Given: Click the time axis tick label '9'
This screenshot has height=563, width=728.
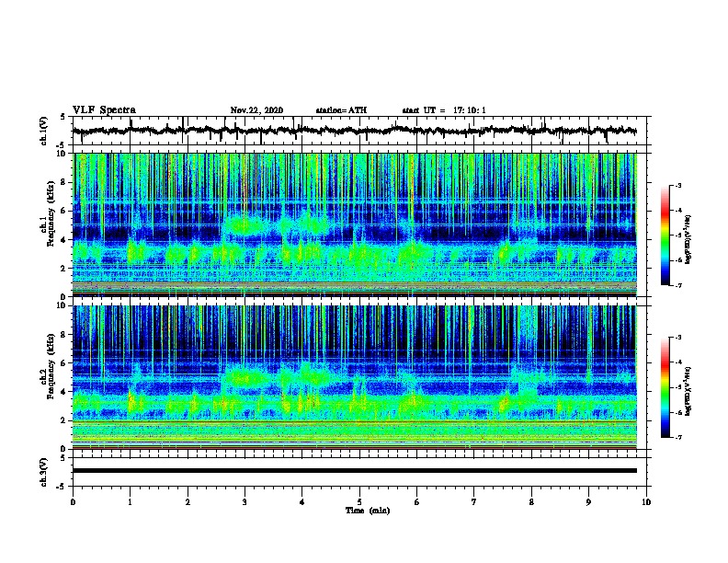Looking at the screenshot, I should click(x=588, y=502).
